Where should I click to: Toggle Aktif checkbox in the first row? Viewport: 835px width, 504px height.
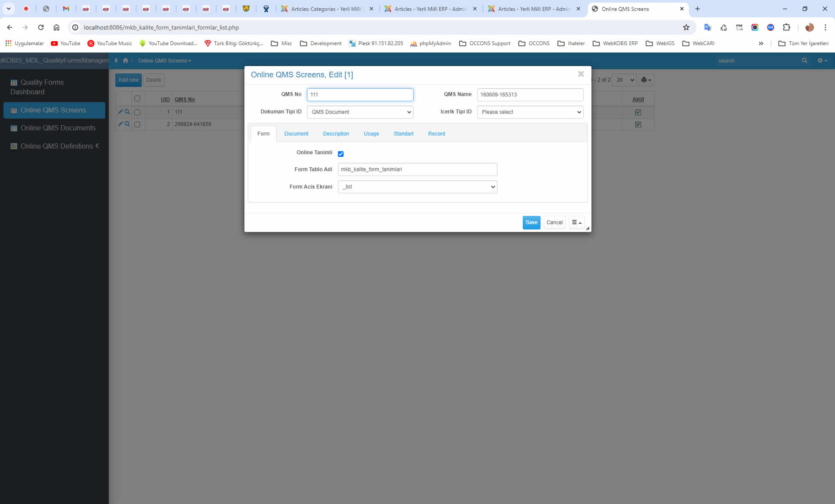[x=638, y=112]
